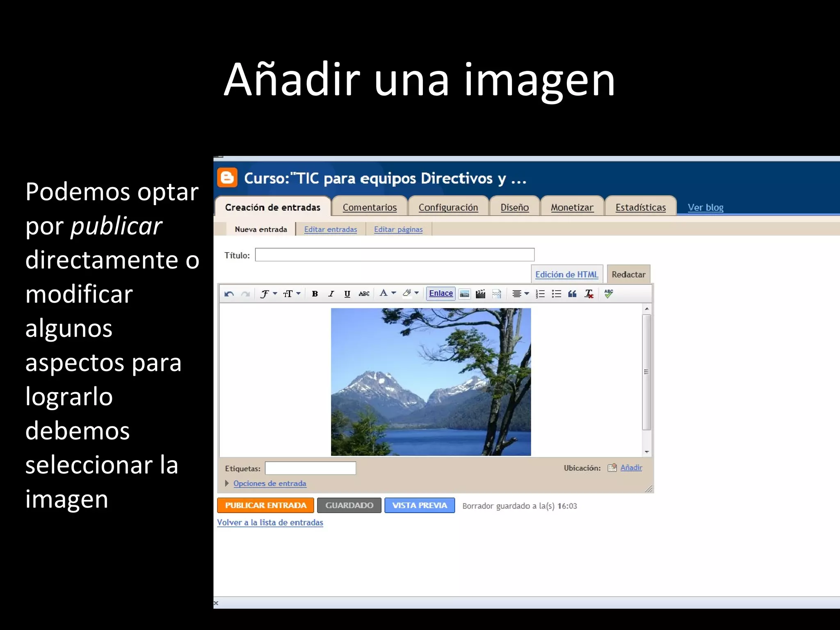Open the Estadísticas tab
840x630 pixels.
click(x=640, y=207)
